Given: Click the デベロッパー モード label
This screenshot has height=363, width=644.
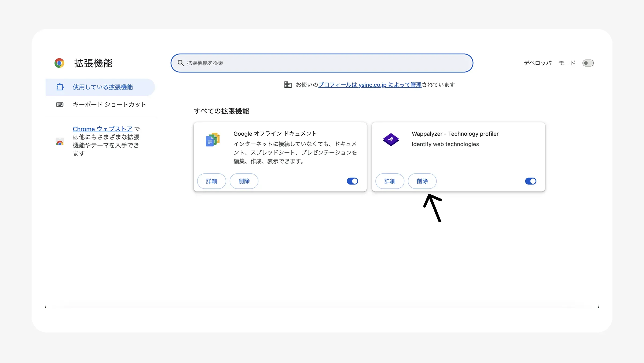Looking at the screenshot, I should 550,63.
